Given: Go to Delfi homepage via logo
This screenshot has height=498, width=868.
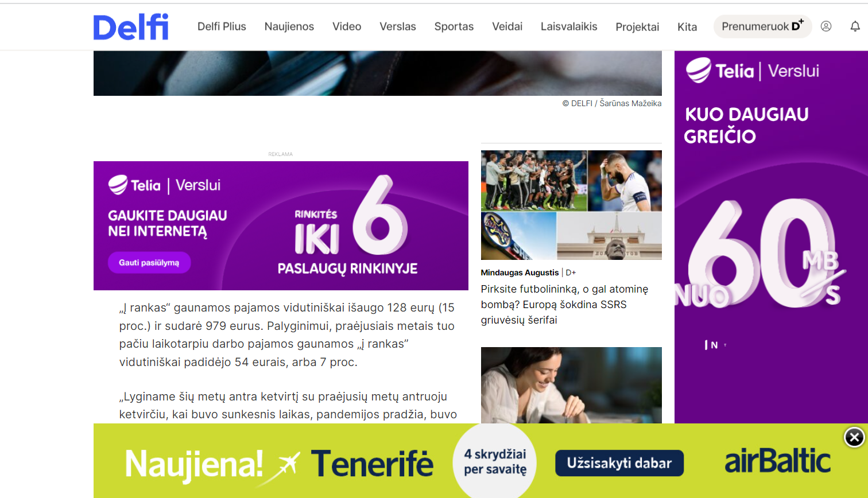Looking at the screenshot, I should click(131, 27).
